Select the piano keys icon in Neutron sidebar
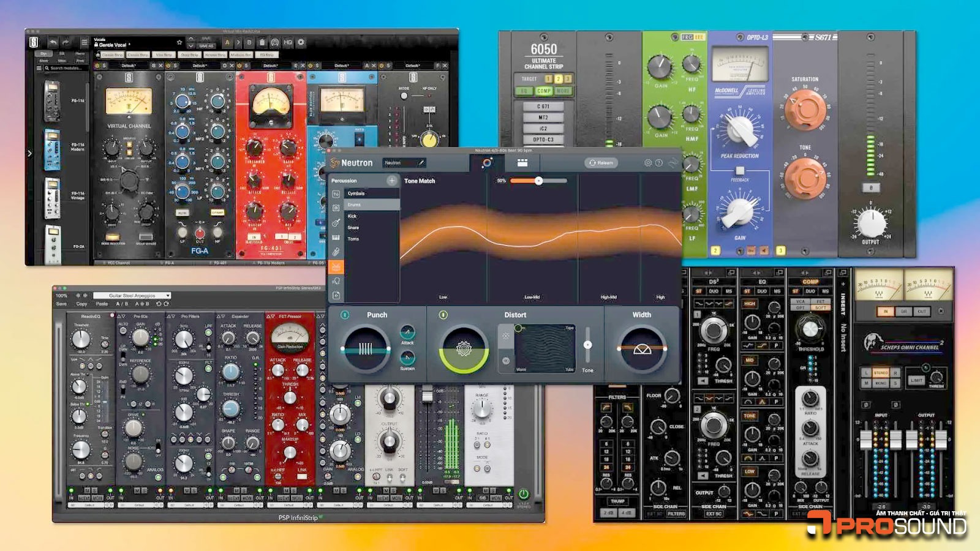980x551 pixels. pyautogui.click(x=336, y=238)
